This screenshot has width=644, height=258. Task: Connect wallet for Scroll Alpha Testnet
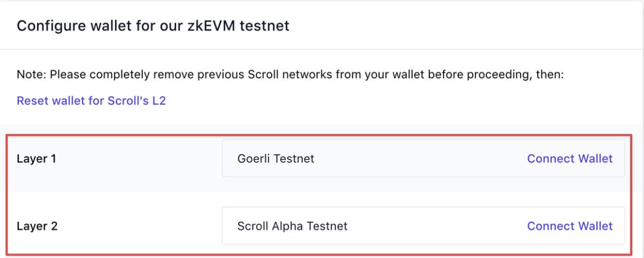569,226
